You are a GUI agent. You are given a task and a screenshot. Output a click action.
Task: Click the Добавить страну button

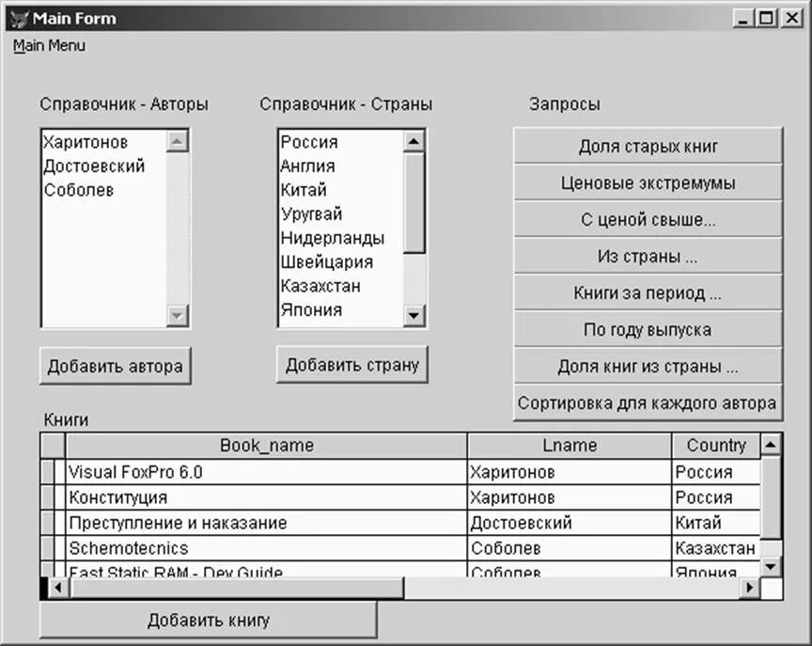[x=352, y=365]
